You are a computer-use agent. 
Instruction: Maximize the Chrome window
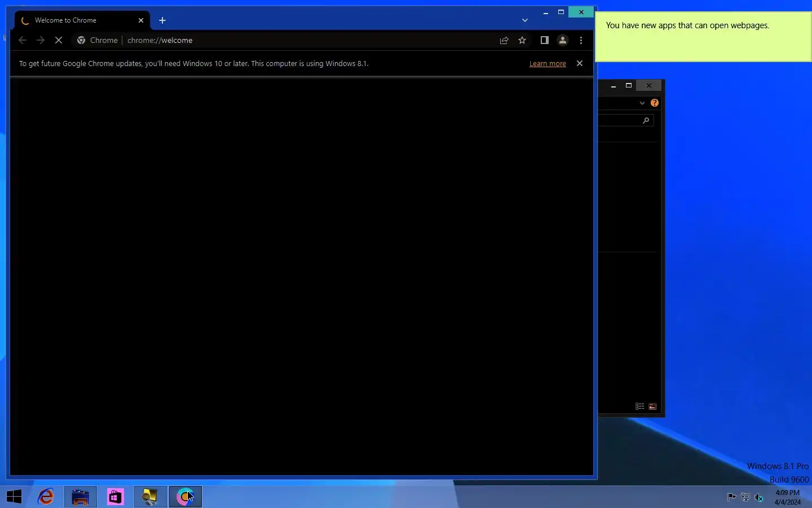pos(561,12)
